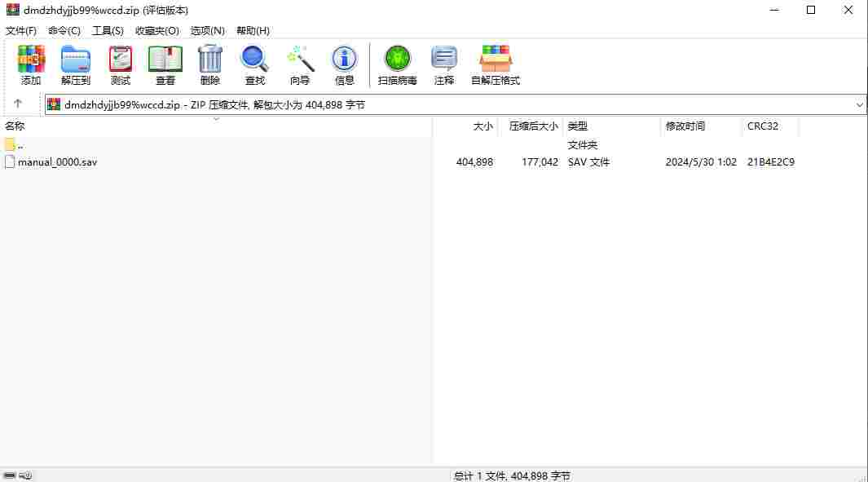This screenshot has width=868, height=482.
Task: Close the WinRAR window
Action: pos(848,10)
